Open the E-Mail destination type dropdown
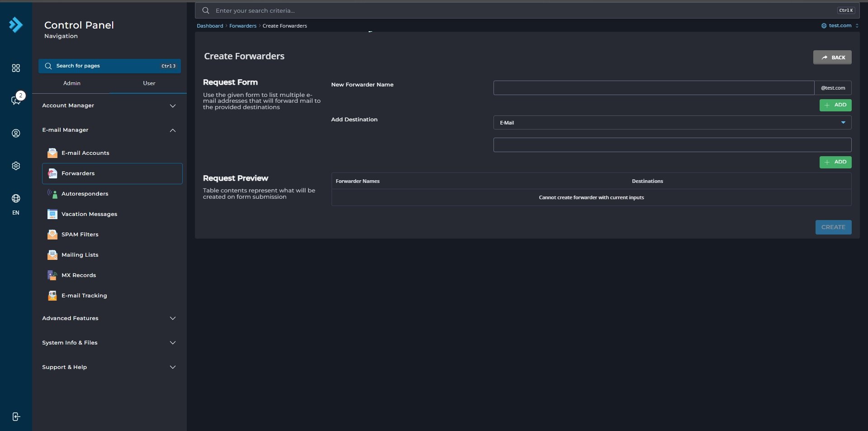Image resolution: width=868 pixels, height=431 pixels. [x=672, y=123]
